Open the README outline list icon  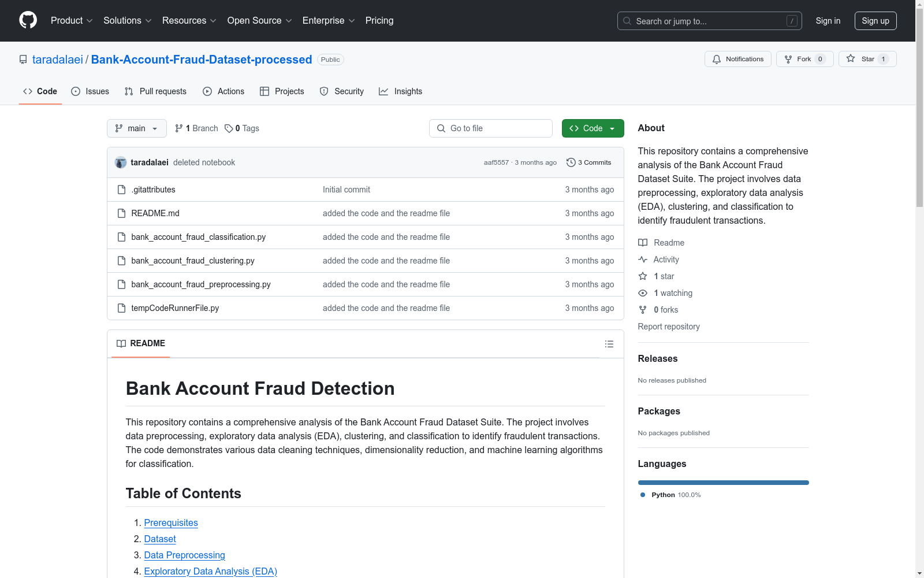click(609, 344)
